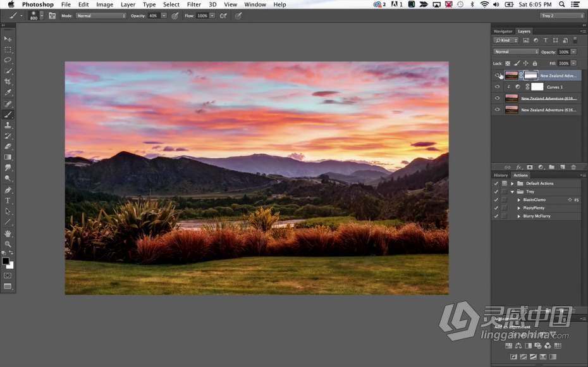This screenshot has width=588, height=367.
Task: Click the foreground color swatch
Action: 5,261
